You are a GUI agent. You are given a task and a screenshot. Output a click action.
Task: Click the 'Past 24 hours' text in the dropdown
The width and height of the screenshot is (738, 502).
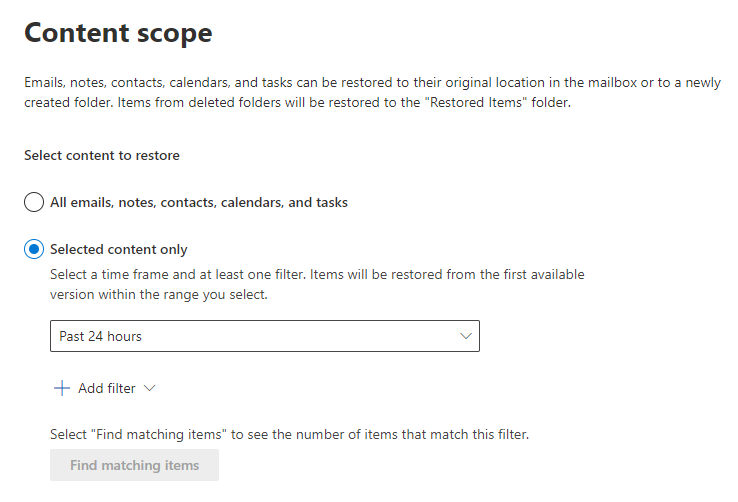100,336
